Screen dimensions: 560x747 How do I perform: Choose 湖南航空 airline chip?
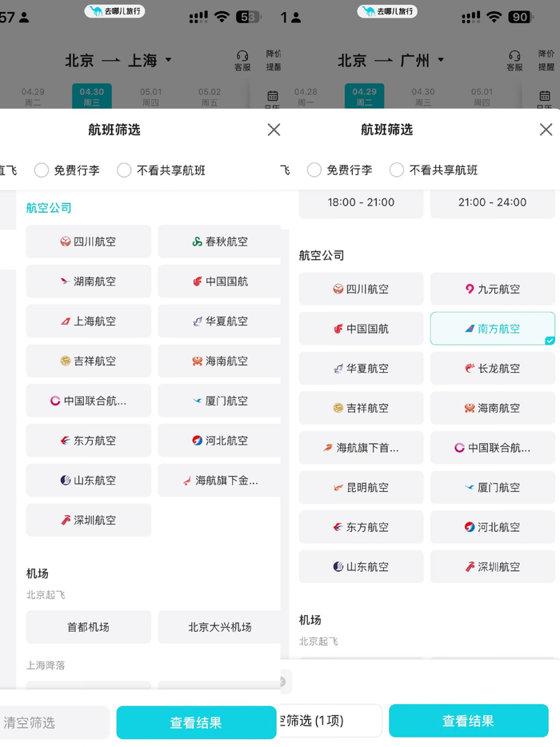(89, 282)
